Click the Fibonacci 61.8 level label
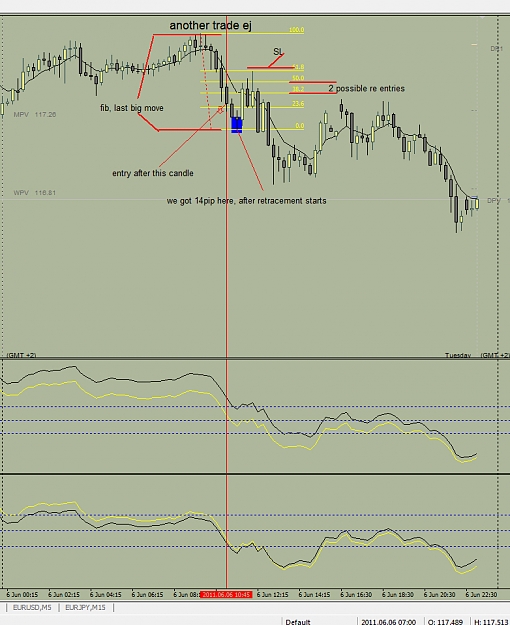 click(298, 67)
